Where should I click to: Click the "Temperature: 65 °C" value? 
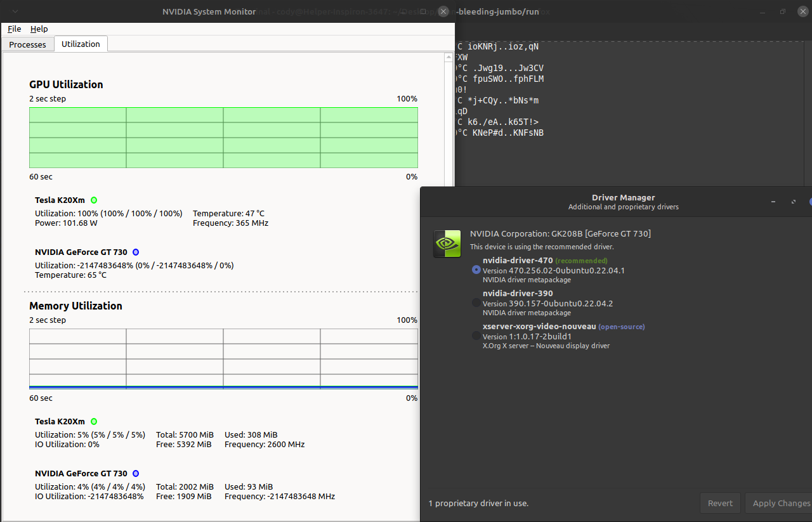(70, 275)
